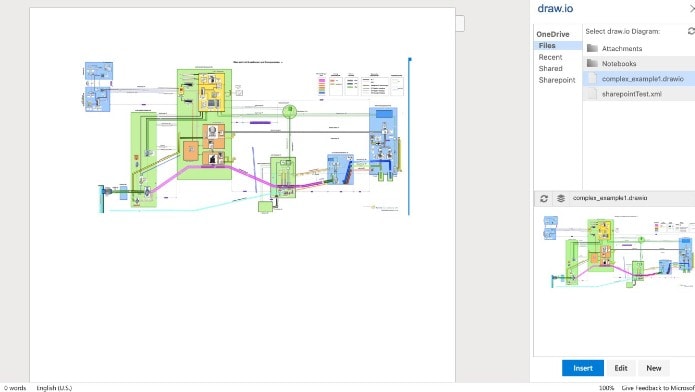
Task: Click the Attachments folder icon
Action: [x=592, y=48]
